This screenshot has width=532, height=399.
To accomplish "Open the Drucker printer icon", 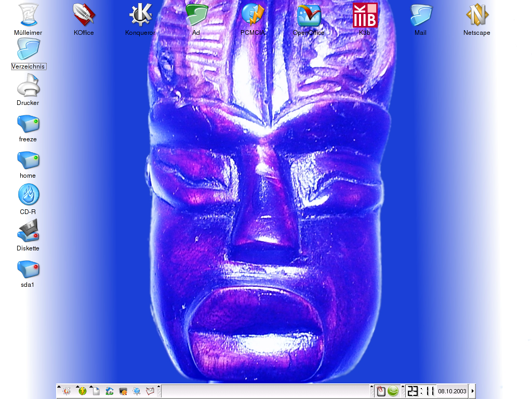I will (x=28, y=85).
